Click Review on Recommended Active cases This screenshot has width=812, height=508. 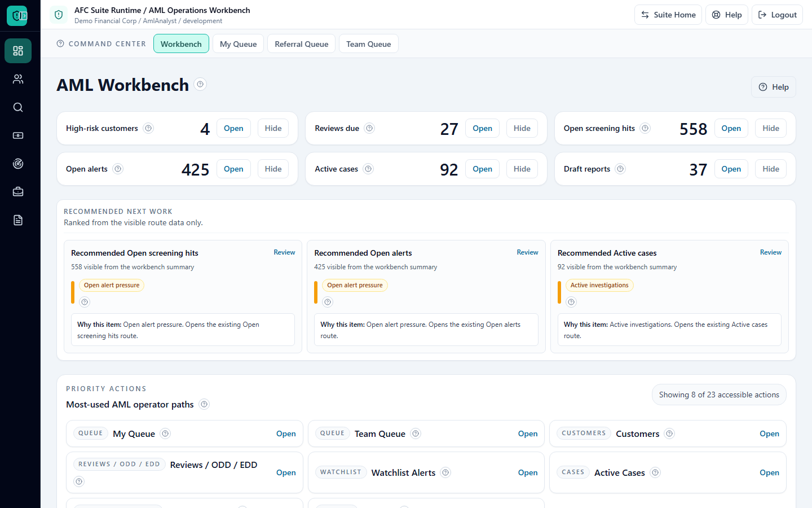pyautogui.click(x=771, y=252)
